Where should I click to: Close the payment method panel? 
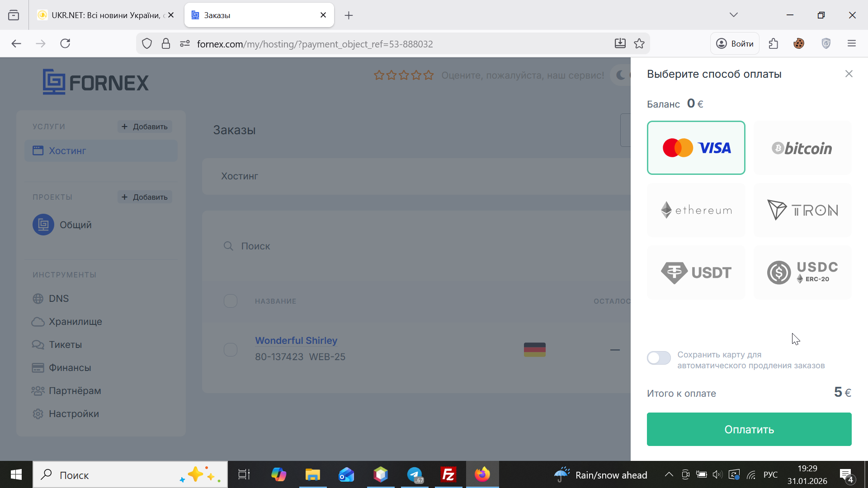[x=849, y=74]
